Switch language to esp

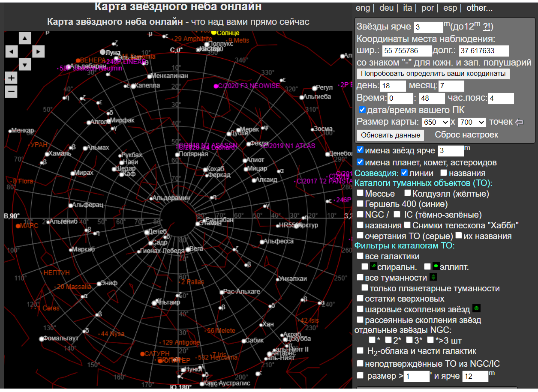click(x=450, y=8)
